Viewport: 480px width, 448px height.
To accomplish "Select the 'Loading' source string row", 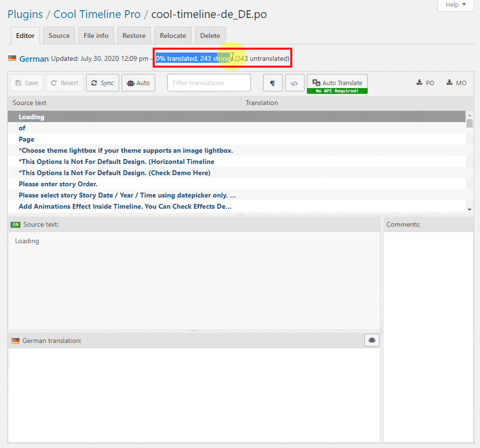I will click(236, 117).
